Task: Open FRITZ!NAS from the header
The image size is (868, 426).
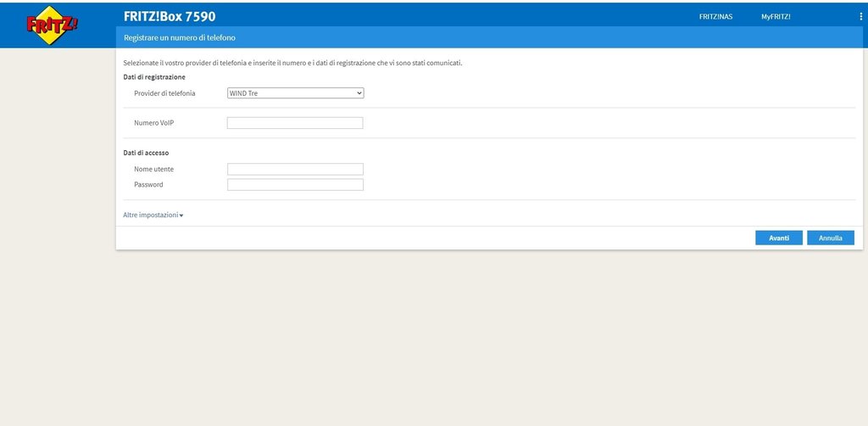Action: coord(715,17)
